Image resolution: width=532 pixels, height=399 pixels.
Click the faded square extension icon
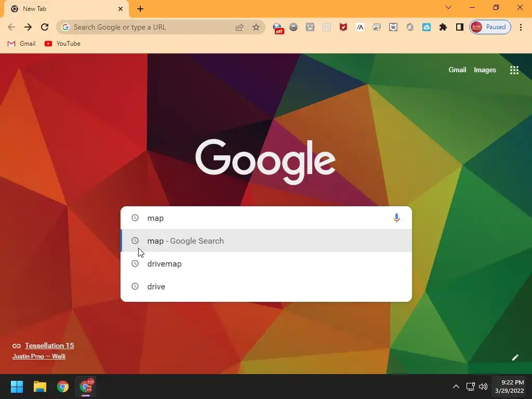pos(327,27)
